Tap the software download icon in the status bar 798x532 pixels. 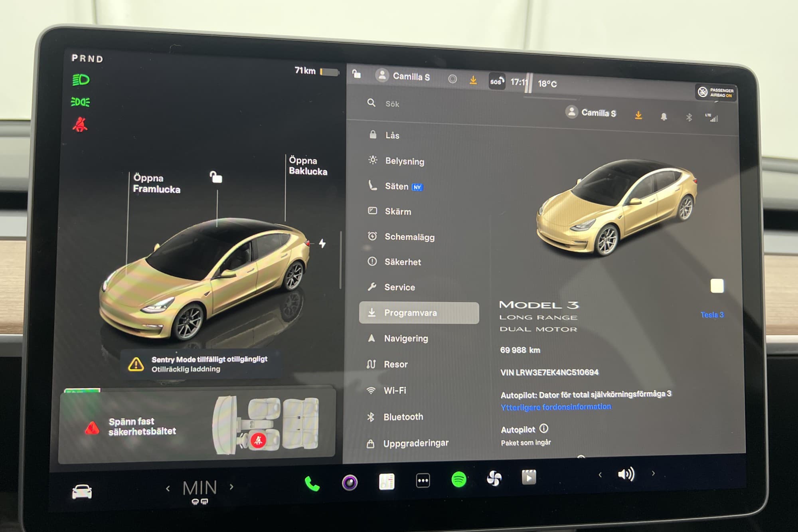click(x=473, y=80)
